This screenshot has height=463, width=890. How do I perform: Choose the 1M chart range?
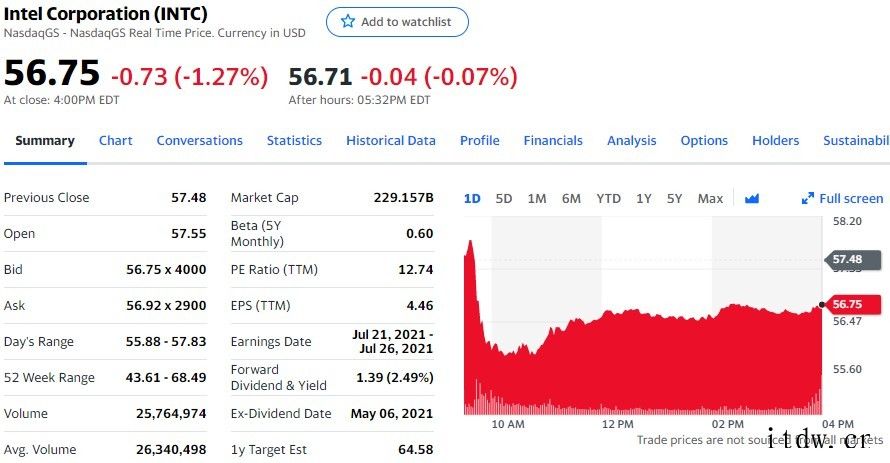click(x=537, y=199)
